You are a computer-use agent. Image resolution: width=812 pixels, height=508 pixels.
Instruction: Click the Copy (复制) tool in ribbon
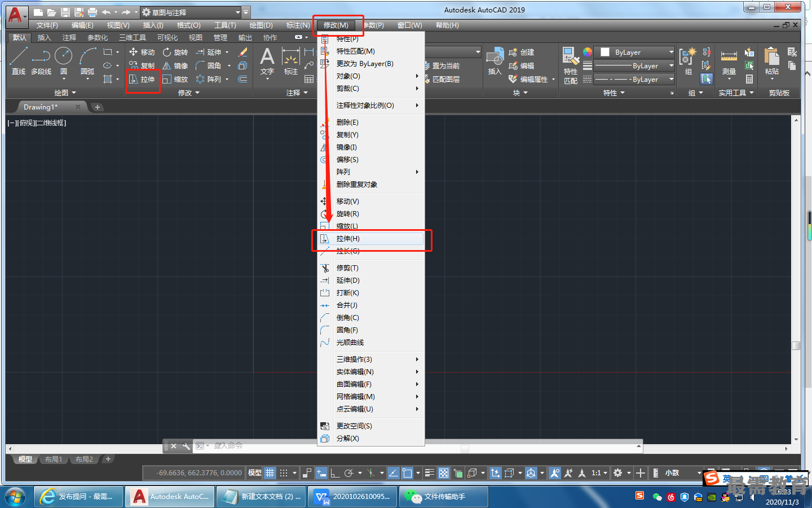pyautogui.click(x=142, y=65)
